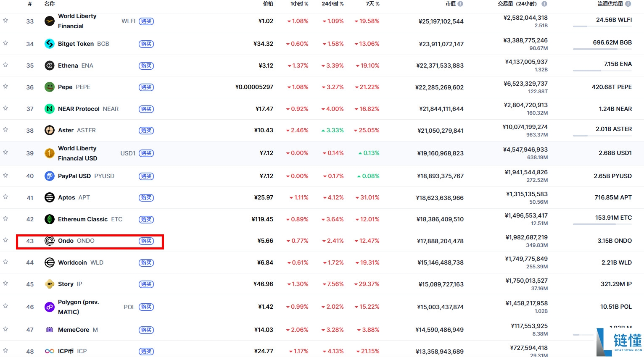
Task: Click the purple Polygon logo icon
Action: [x=50, y=307]
